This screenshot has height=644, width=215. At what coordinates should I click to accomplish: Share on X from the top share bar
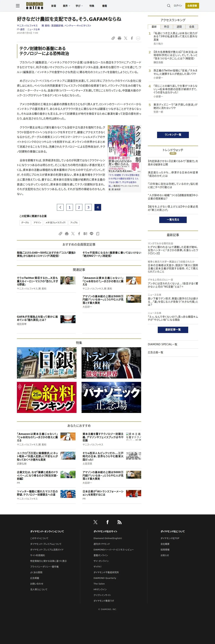pos(126,38)
